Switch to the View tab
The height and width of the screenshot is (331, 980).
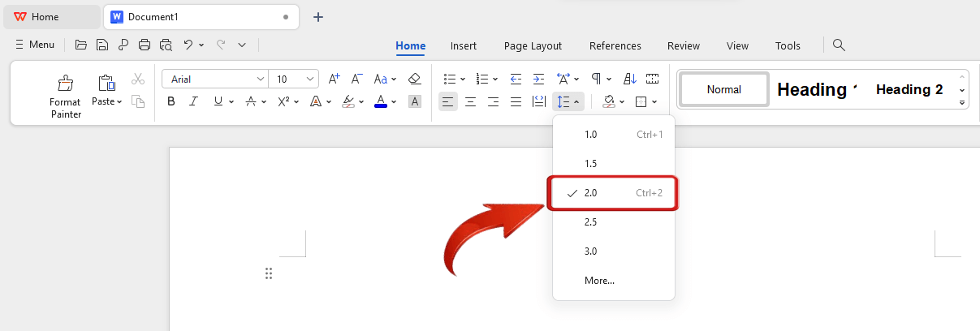pos(737,45)
